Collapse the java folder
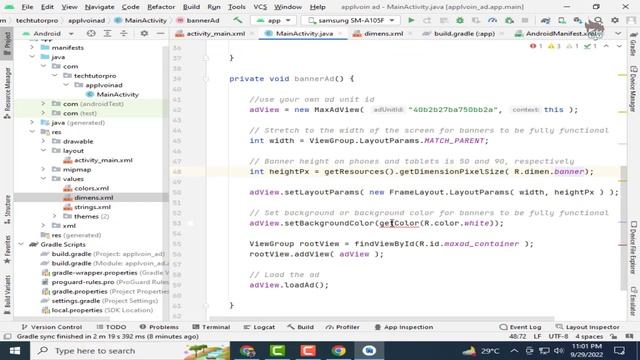The height and width of the screenshot is (360, 640). tap(32, 57)
